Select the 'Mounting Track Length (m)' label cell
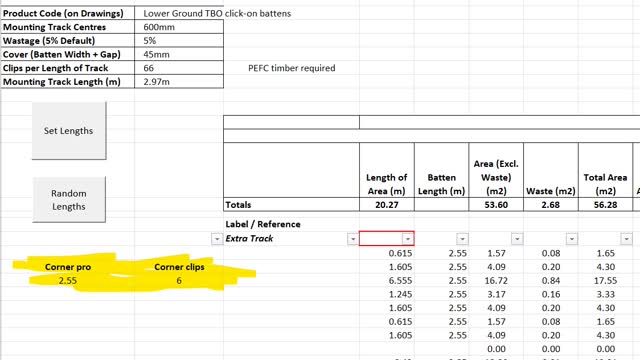The width and height of the screenshot is (640, 360). tap(68, 82)
